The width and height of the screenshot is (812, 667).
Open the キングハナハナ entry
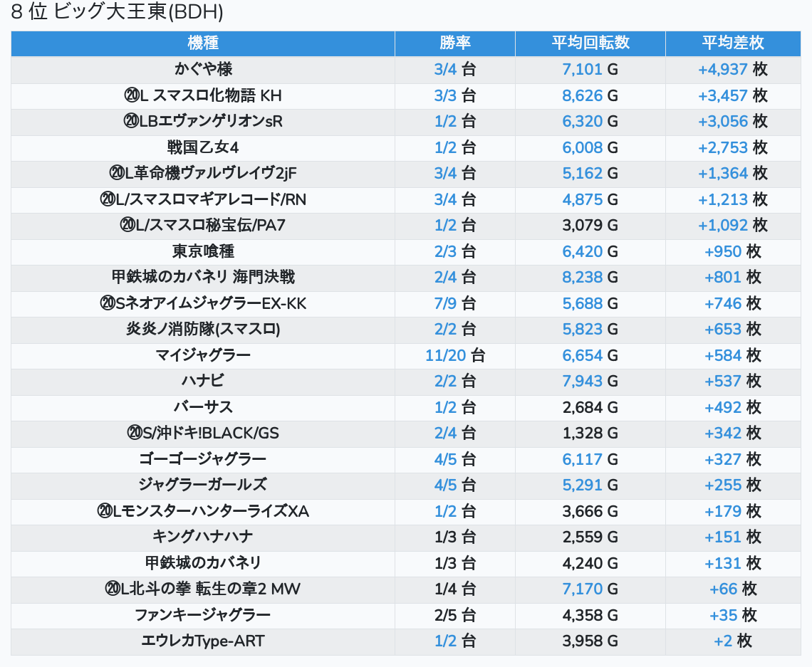click(x=203, y=537)
